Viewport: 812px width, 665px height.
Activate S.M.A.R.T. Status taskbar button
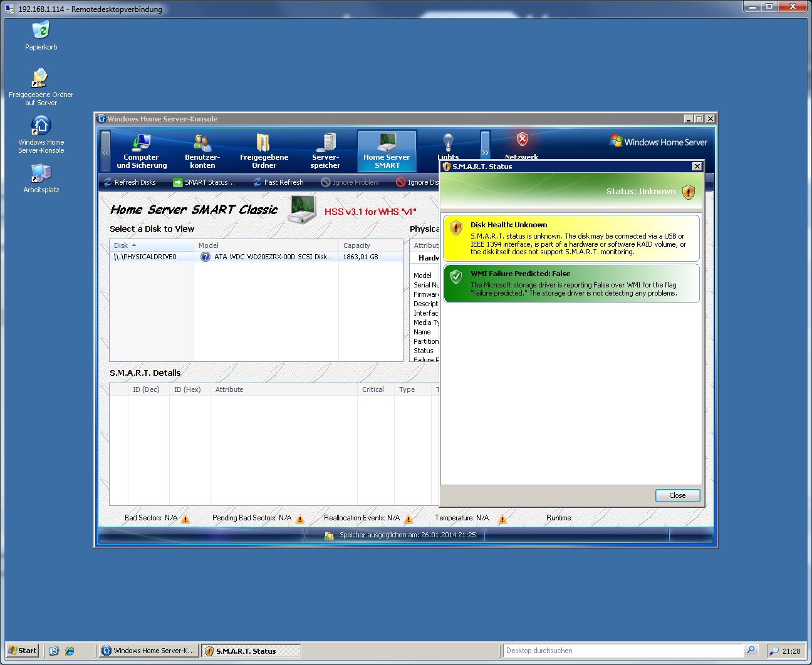coord(251,651)
